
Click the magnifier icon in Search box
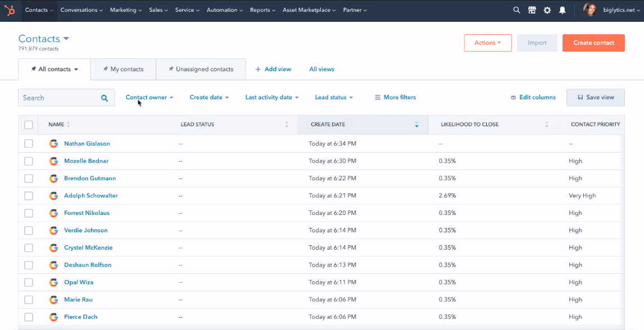point(105,98)
